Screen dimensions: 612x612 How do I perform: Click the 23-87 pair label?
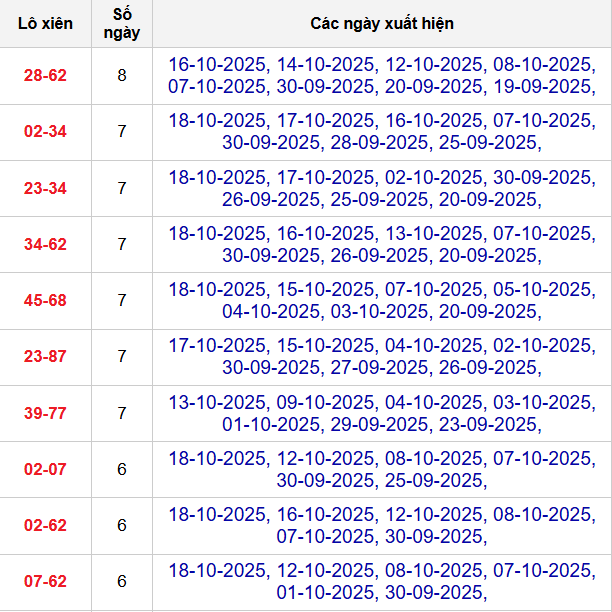(45, 356)
